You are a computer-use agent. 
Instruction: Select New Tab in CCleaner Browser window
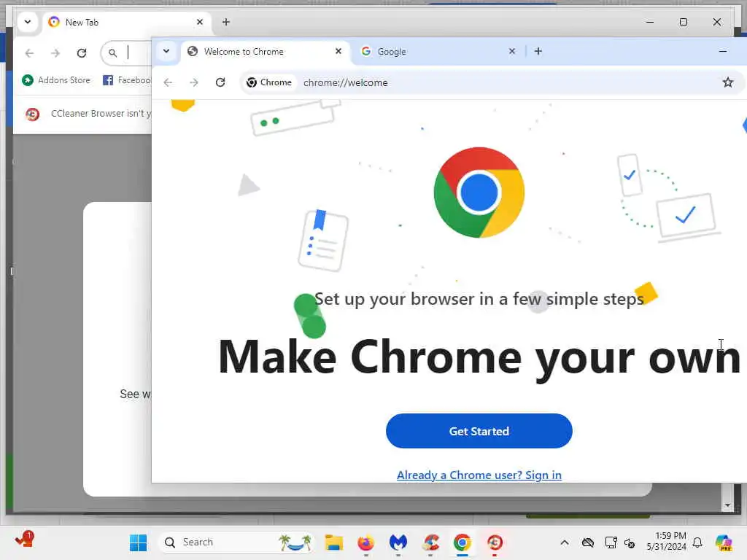click(x=126, y=23)
